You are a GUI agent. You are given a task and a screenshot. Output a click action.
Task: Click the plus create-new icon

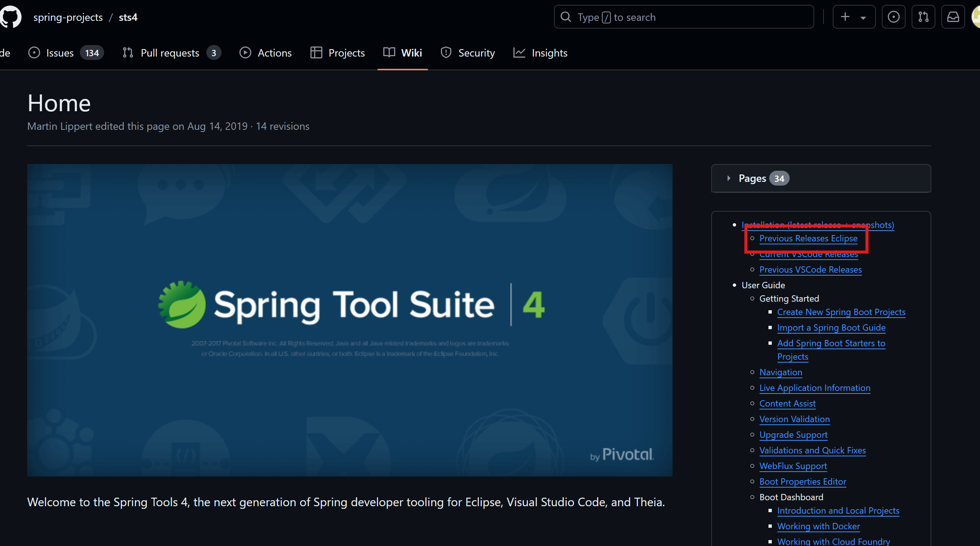(x=845, y=17)
